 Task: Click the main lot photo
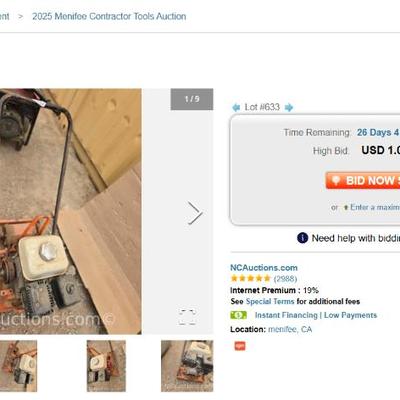71,211
